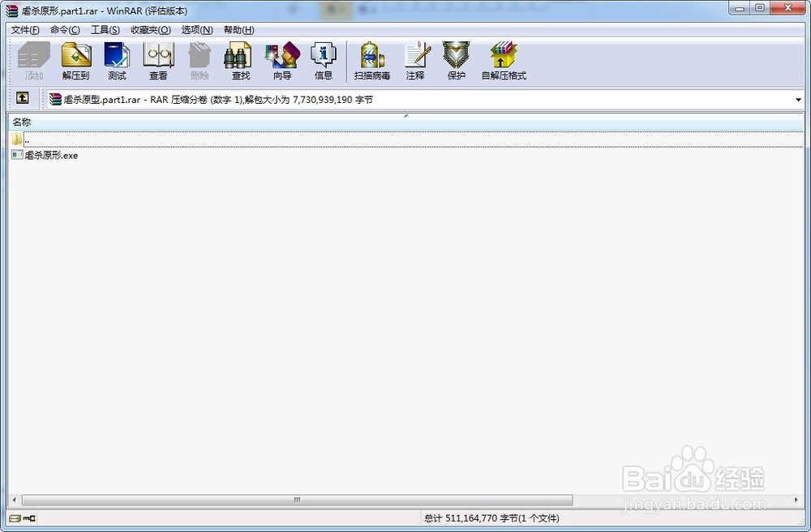The width and height of the screenshot is (811, 532).
Task: Click the left scroll arrow
Action: [x=14, y=500]
